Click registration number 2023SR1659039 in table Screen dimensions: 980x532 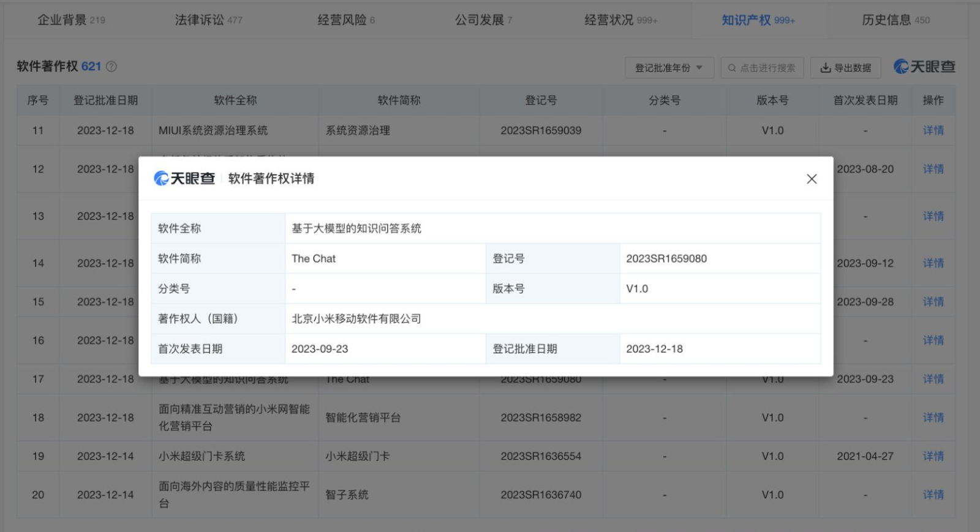541,130
